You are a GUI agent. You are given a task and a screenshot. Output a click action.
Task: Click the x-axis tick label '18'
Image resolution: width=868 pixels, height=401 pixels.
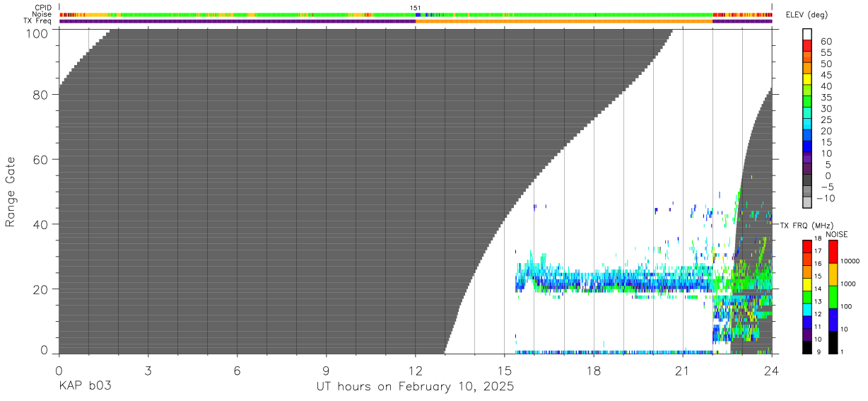point(593,371)
